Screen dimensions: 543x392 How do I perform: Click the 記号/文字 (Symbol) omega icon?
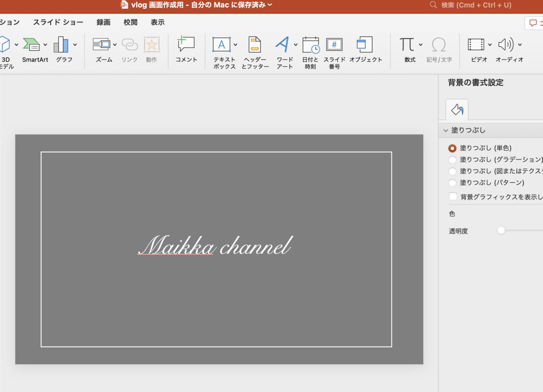438,44
